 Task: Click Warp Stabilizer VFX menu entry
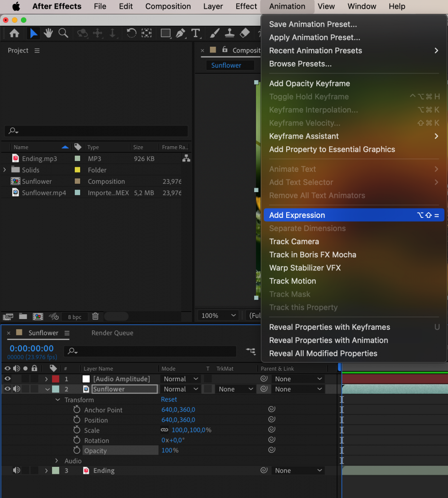(x=305, y=267)
